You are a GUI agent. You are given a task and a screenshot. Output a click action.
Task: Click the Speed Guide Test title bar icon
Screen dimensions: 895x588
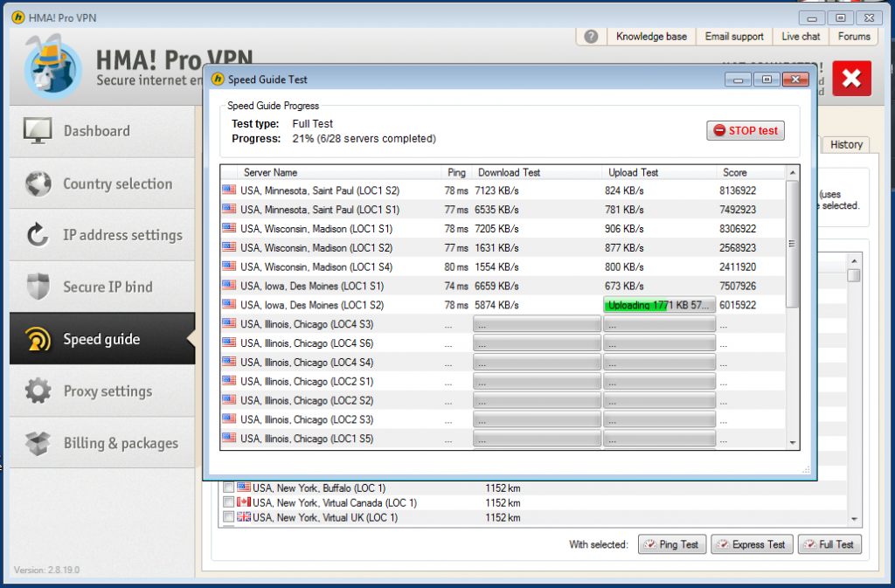point(218,80)
